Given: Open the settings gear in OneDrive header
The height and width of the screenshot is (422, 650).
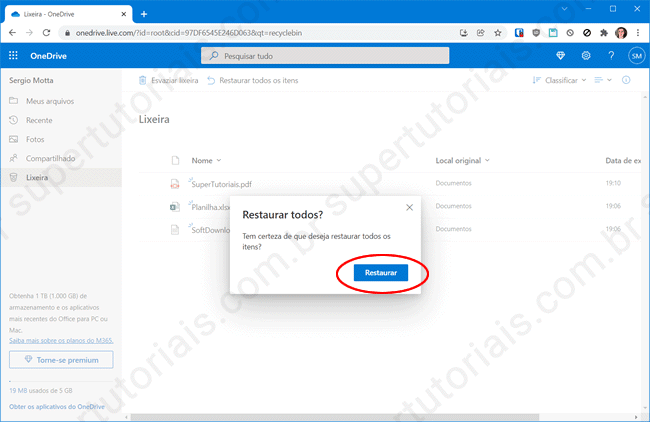Looking at the screenshot, I should 586,56.
